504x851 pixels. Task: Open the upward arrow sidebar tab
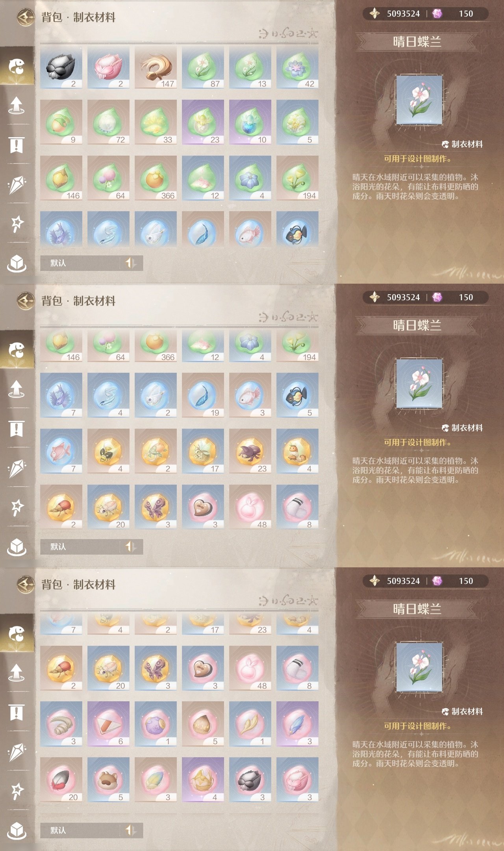pos(17,106)
